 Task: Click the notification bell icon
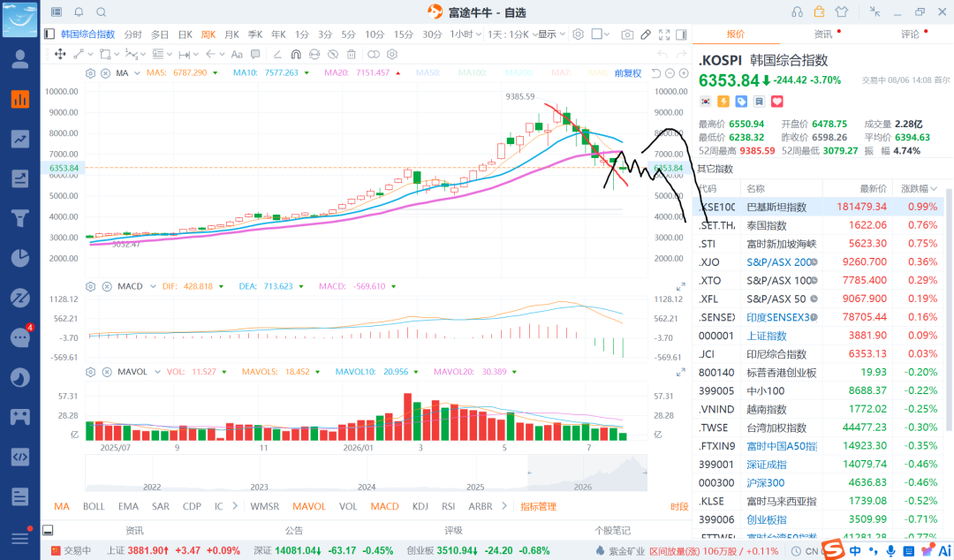coord(79,11)
